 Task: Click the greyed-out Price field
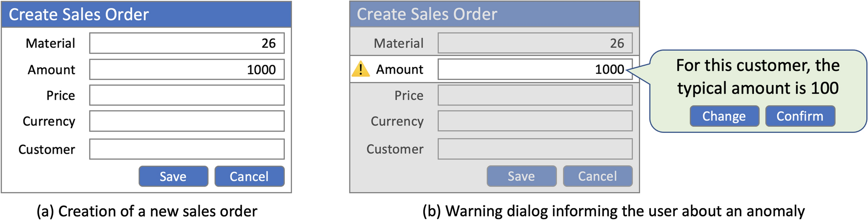point(534,95)
